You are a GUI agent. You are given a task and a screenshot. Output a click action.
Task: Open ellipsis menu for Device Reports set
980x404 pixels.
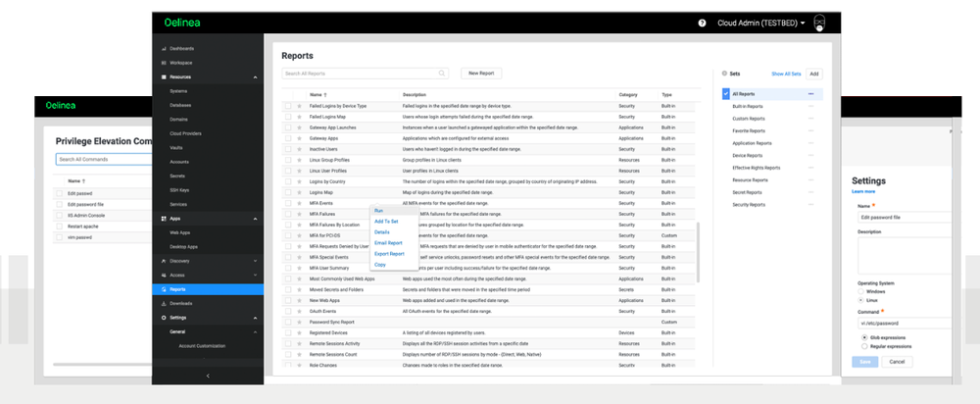(810, 155)
